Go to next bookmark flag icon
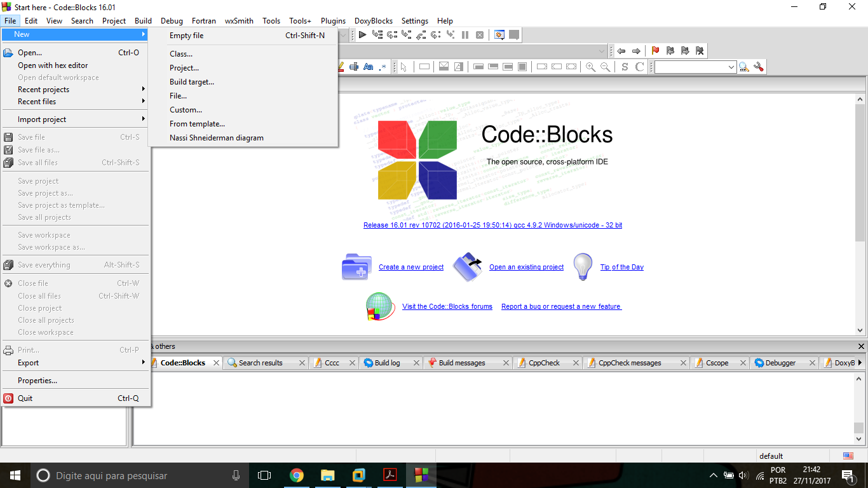This screenshot has height=488, width=868. point(685,51)
